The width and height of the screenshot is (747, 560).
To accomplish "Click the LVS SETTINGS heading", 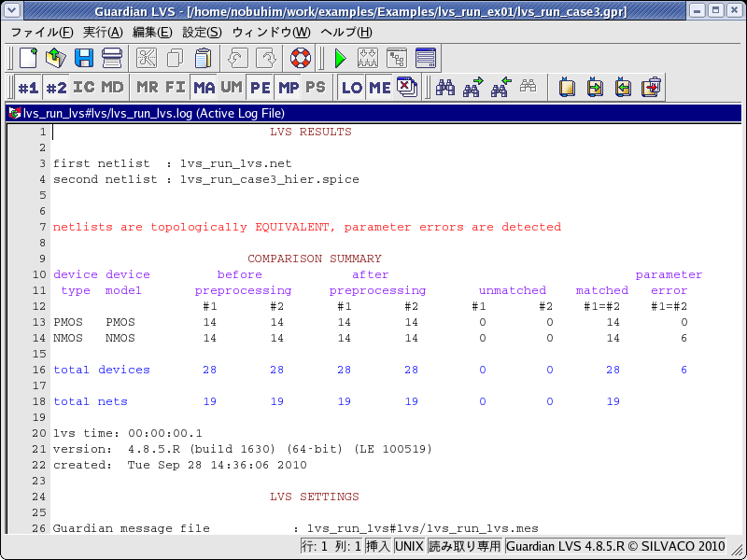I will [x=315, y=497].
